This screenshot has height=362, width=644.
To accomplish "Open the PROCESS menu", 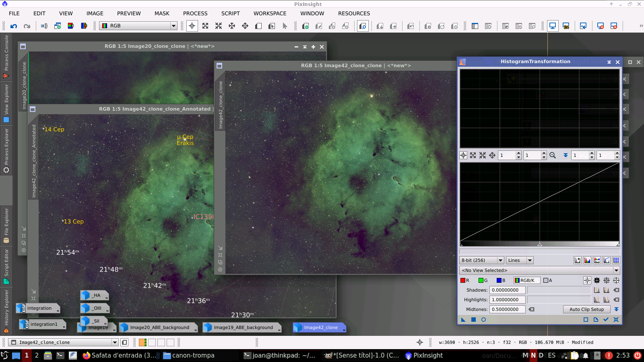I will click(195, 13).
